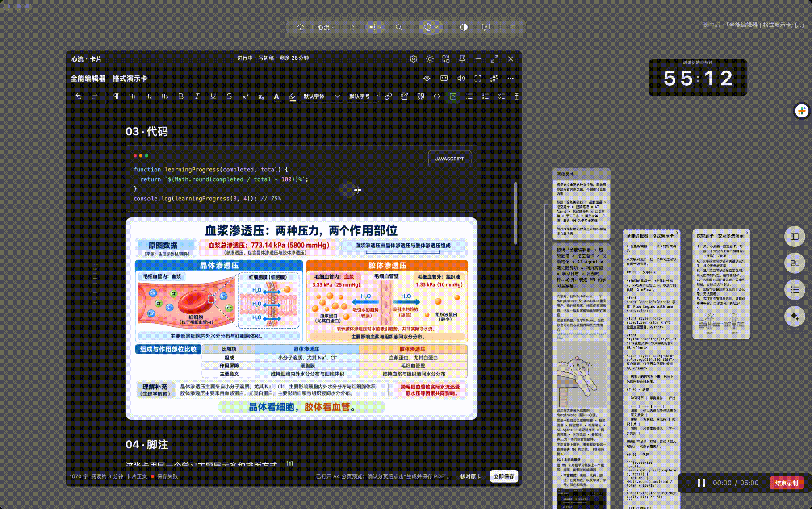Click the 结束录制 button
The image size is (812, 509).
(787, 483)
